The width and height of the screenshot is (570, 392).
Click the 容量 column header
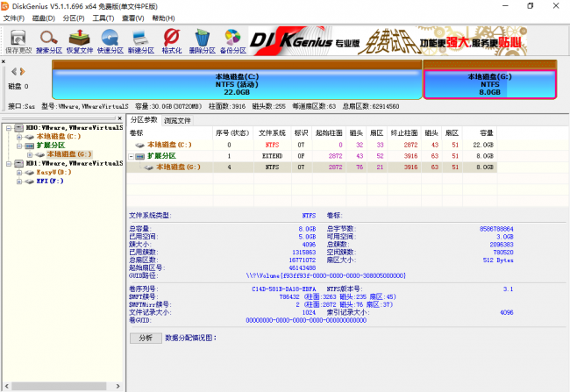(x=480, y=133)
